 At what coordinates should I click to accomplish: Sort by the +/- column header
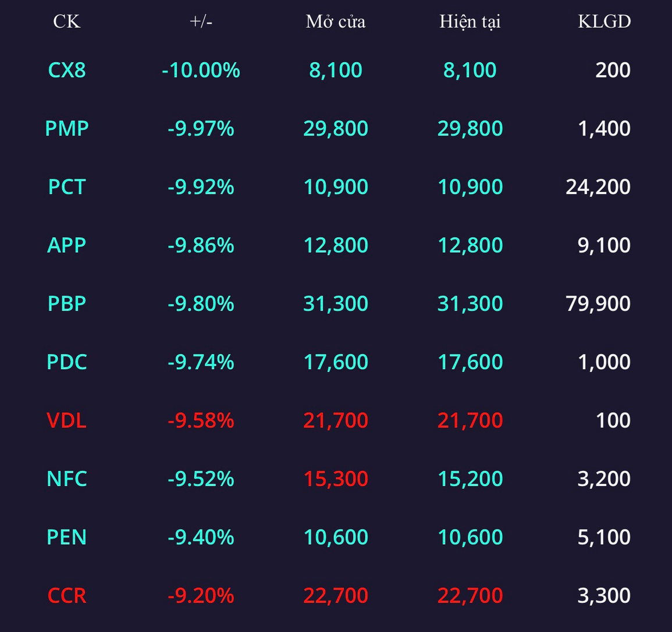pyautogui.click(x=201, y=22)
